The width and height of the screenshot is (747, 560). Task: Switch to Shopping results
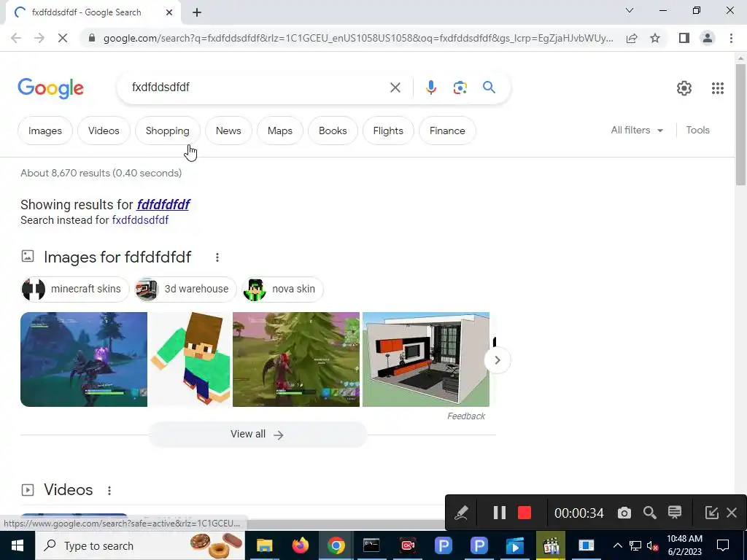[x=168, y=131]
